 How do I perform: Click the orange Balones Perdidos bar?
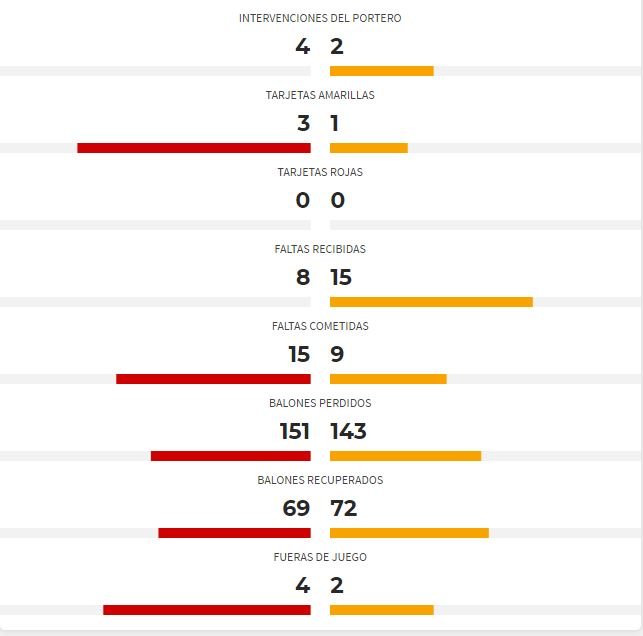[x=406, y=456]
